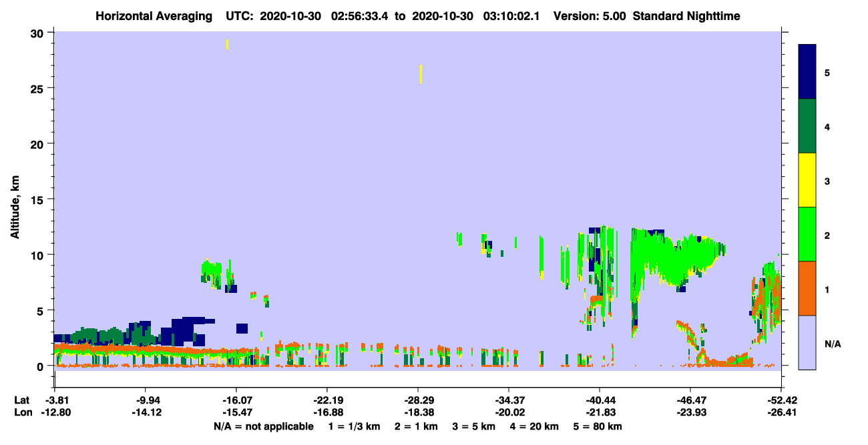Click the longitude value -20.02
Image resolution: width=868 pixels, height=445 pixels.
point(508,412)
